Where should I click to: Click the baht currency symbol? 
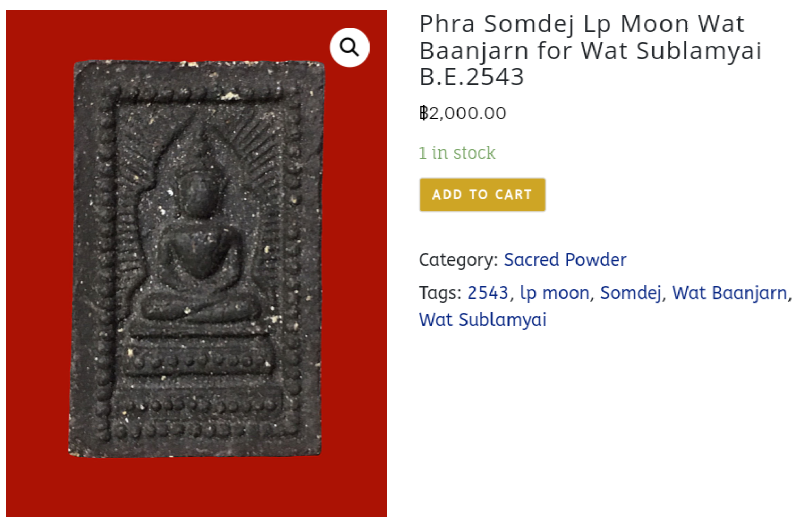(x=424, y=113)
